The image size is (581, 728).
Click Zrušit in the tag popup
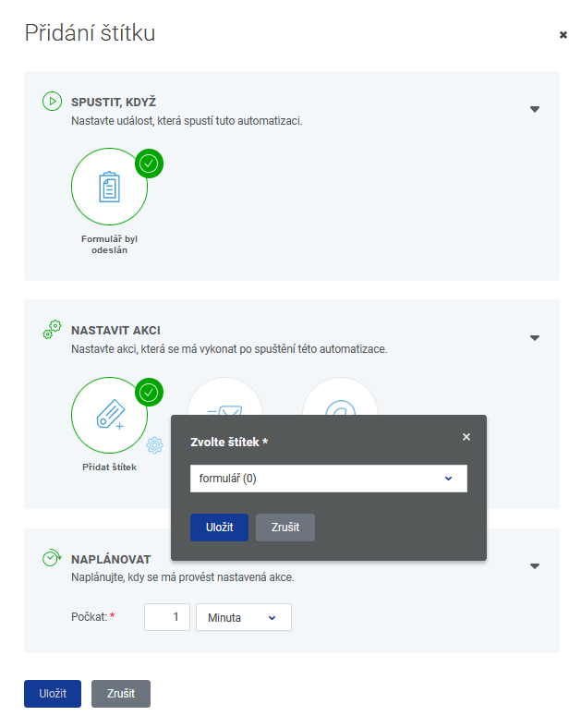(x=284, y=528)
